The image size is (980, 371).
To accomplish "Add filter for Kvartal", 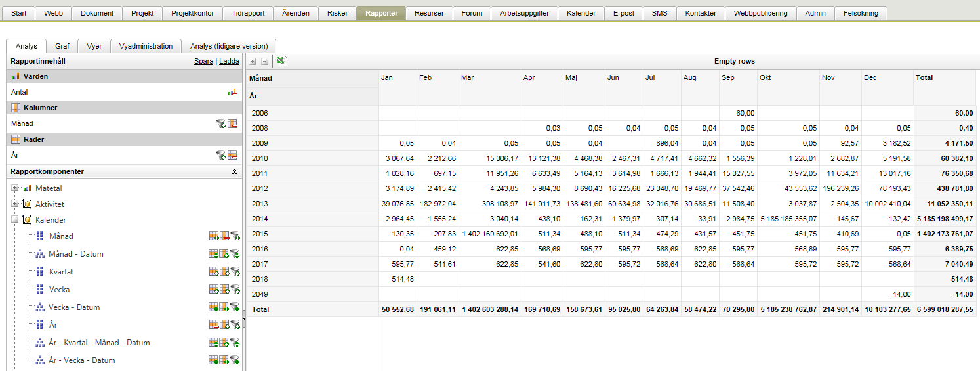I will point(235,271).
